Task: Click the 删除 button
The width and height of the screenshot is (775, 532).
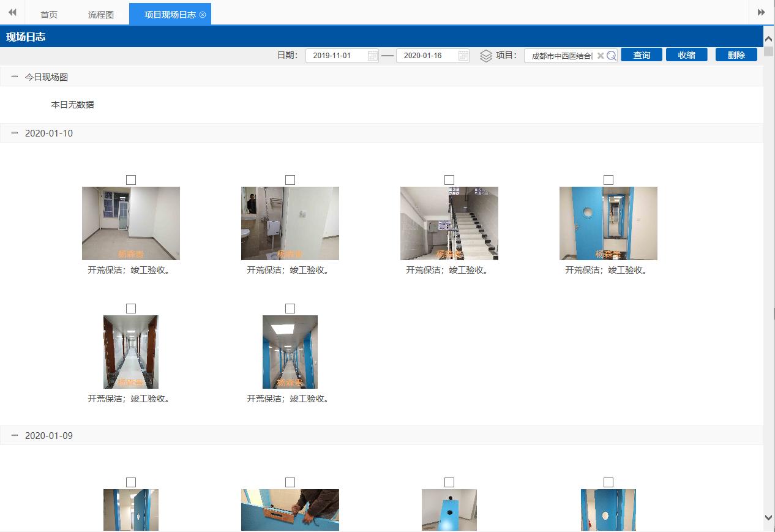Action: (736, 55)
